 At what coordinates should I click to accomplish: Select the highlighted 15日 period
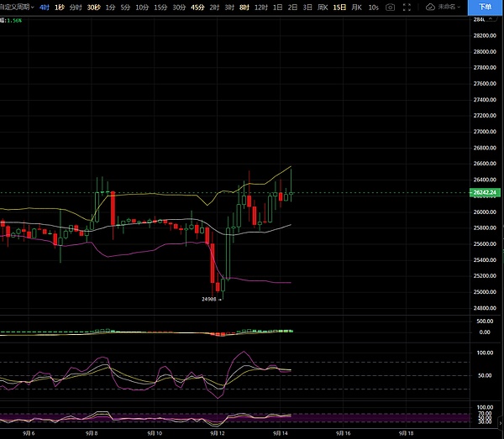(x=339, y=7)
